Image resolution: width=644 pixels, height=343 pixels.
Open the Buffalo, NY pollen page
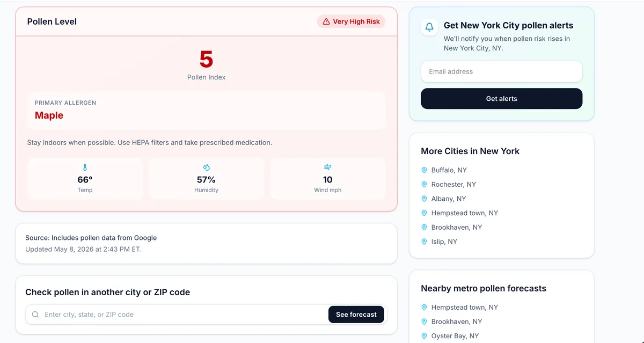coord(449,170)
